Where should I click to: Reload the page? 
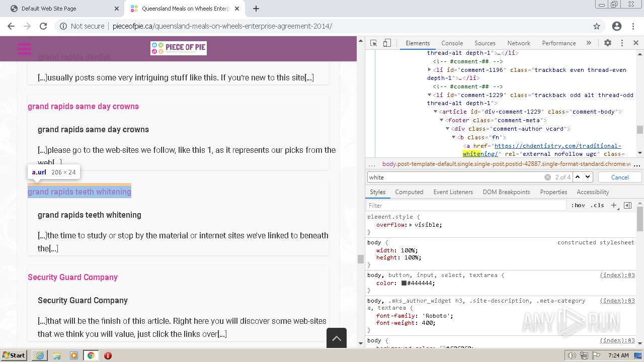pos(43,26)
